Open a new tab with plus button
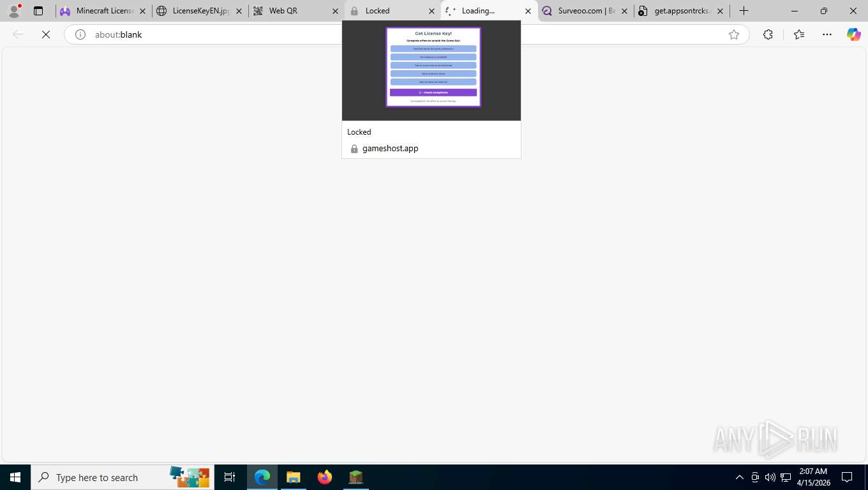 [744, 11]
